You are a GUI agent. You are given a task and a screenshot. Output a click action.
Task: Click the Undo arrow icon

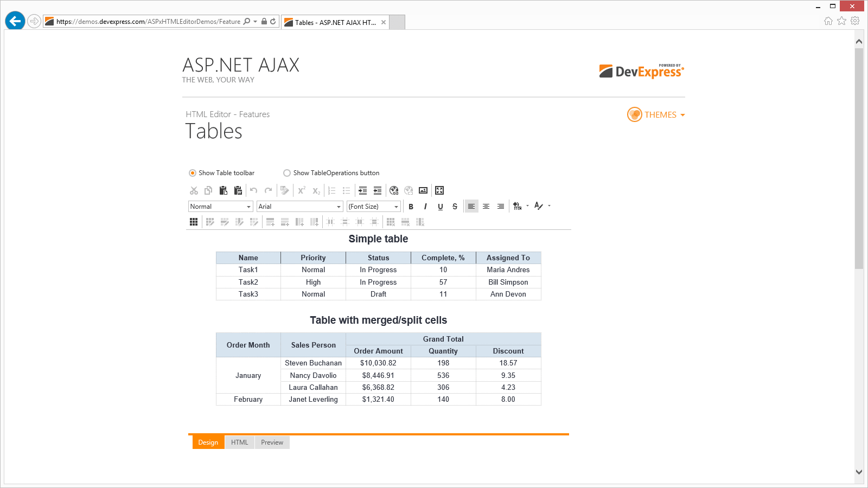[x=253, y=190]
